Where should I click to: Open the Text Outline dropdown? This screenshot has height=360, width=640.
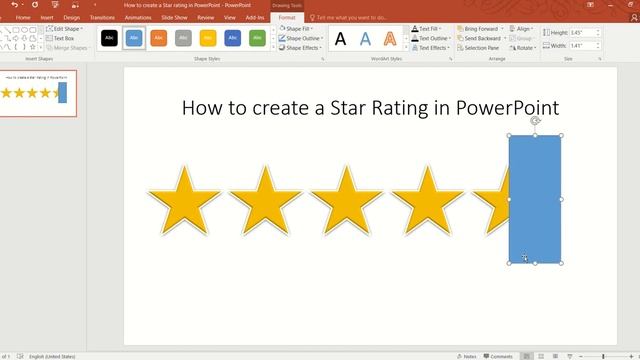pos(431,38)
